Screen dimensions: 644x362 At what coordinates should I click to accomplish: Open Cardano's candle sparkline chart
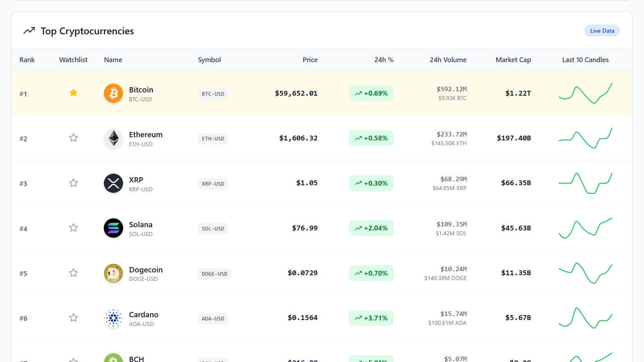(585, 318)
